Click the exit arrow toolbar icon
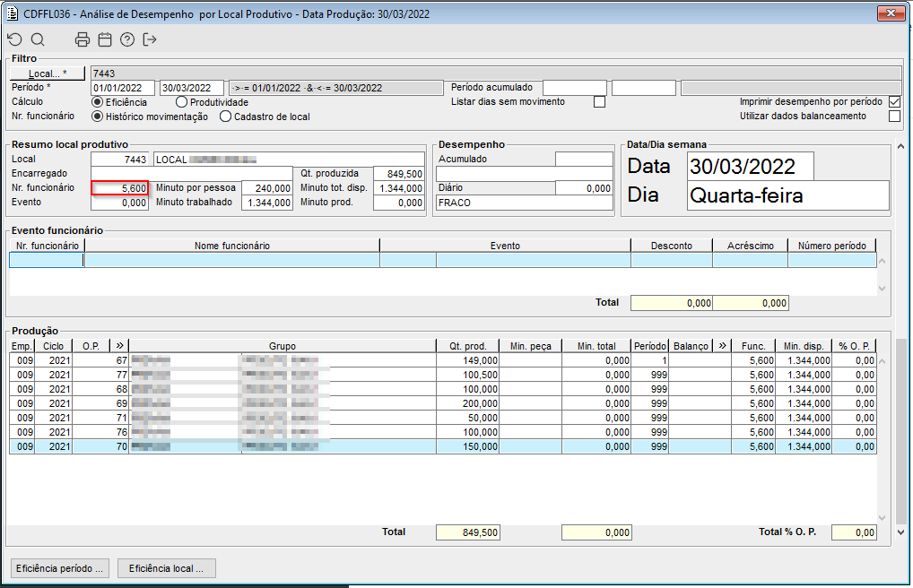913x588 pixels. coord(150,39)
